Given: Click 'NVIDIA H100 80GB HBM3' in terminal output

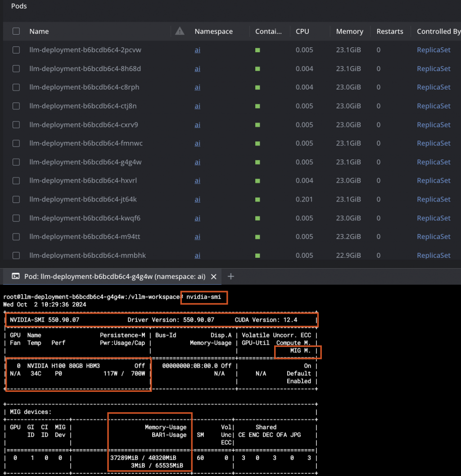Looking at the screenshot, I should click(x=63, y=366).
